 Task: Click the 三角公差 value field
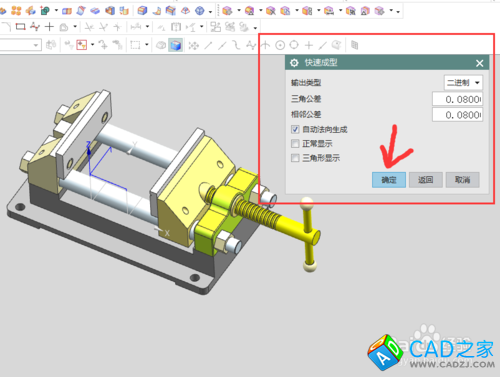(x=457, y=99)
